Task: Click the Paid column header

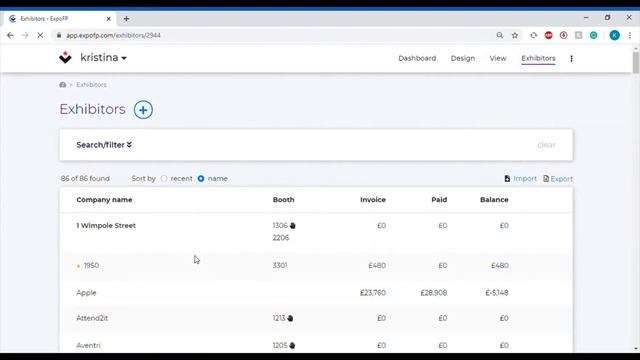Action: pos(439,200)
